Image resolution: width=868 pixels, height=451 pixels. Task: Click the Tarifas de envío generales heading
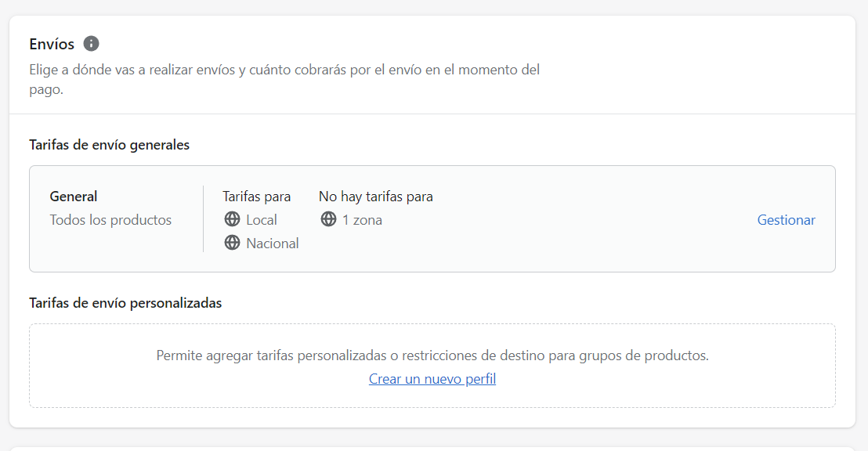(x=109, y=145)
